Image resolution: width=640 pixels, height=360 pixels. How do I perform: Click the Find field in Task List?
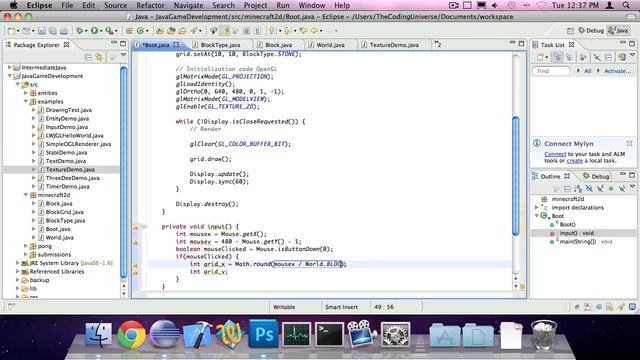551,71
